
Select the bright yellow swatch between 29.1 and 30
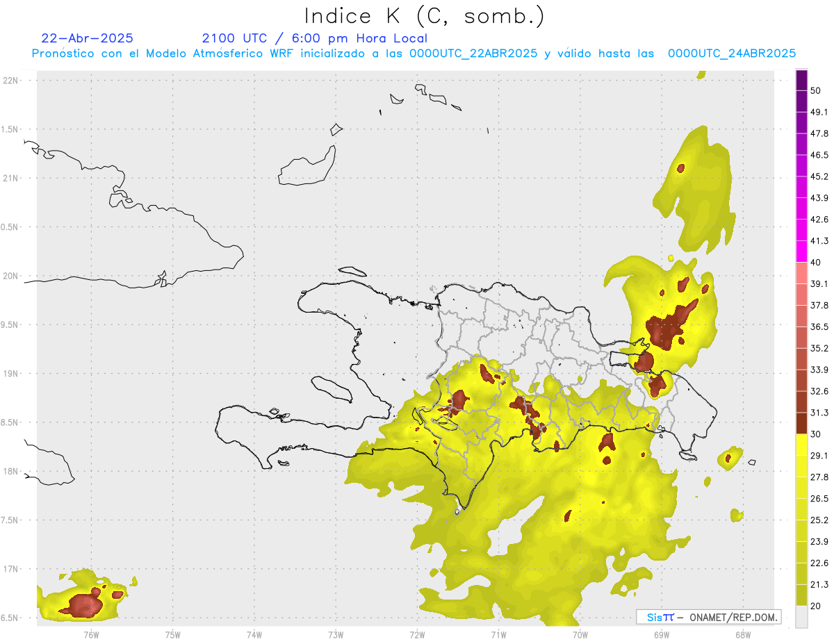(x=801, y=445)
